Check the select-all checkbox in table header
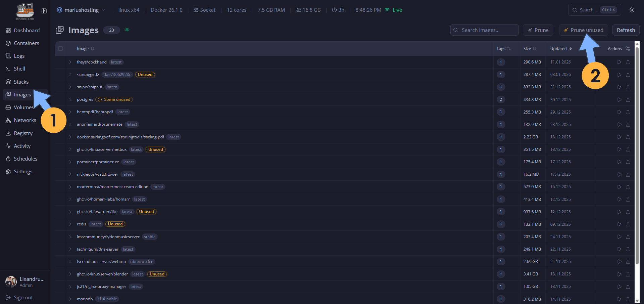The image size is (644, 304). (61, 48)
